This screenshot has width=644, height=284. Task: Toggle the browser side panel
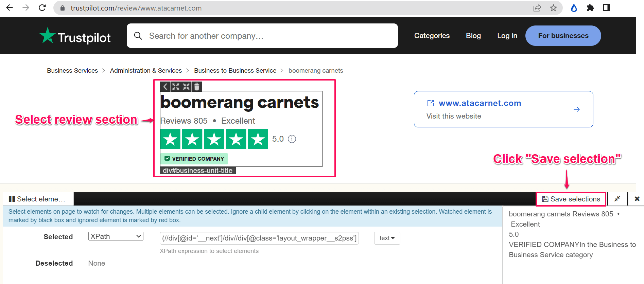[x=607, y=8]
